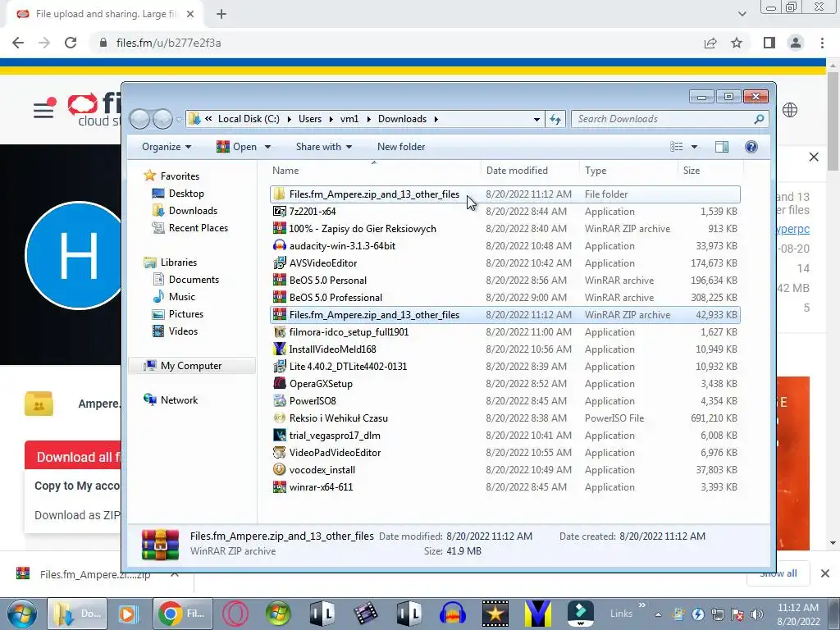The width and height of the screenshot is (840, 630).
Task: Select My Computer in the navigation pane
Action: click(x=191, y=365)
